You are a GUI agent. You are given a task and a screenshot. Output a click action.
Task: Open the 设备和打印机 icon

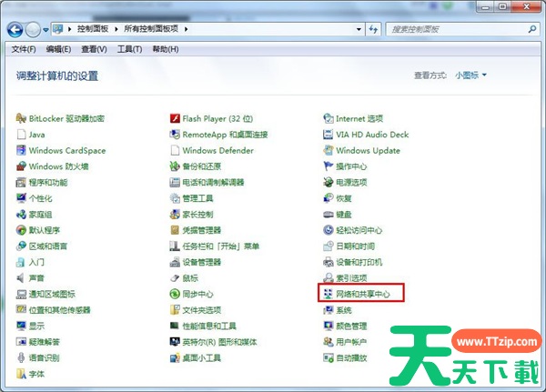coord(328,262)
